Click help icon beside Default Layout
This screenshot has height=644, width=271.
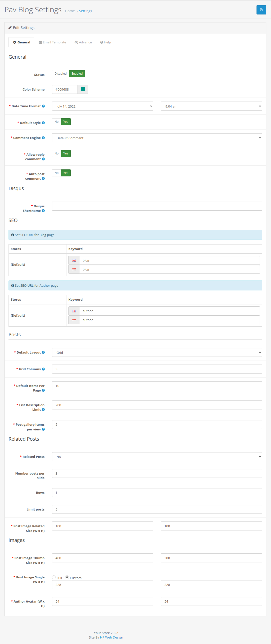pos(43,352)
